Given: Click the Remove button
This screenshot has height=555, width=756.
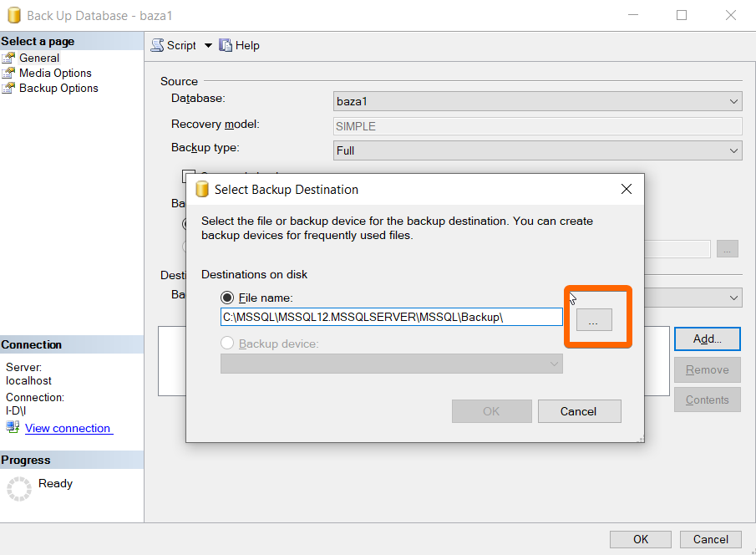Looking at the screenshot, I should coord(708,369).
